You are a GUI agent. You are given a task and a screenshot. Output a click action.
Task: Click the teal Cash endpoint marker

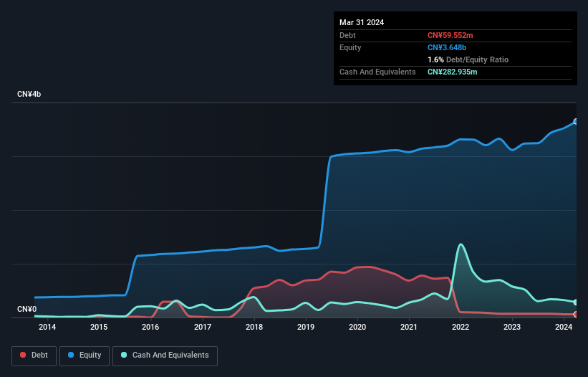click(576, 302)
